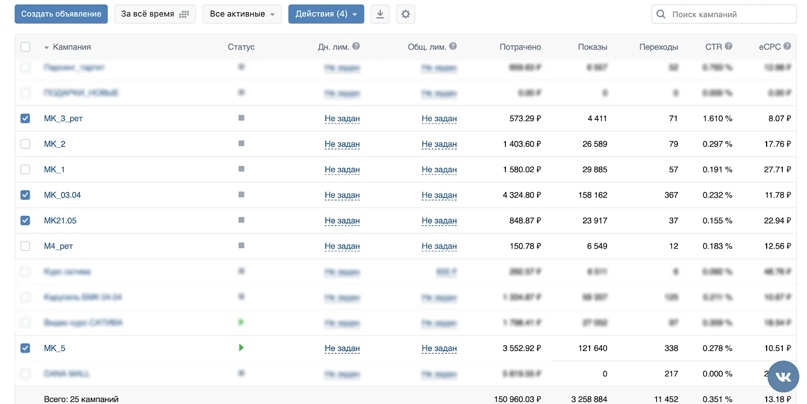Show help icon next to CTR
The height and width of the screenshot is (404, 807).
(x=728, y=46)
